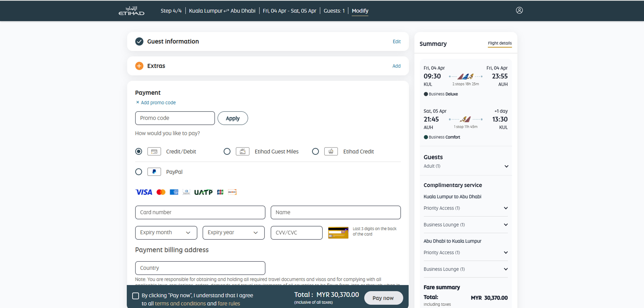This screenshot has width=644, height=308.
Task: Click the Guest information checkmark icon
Action: tap(139, 41)
